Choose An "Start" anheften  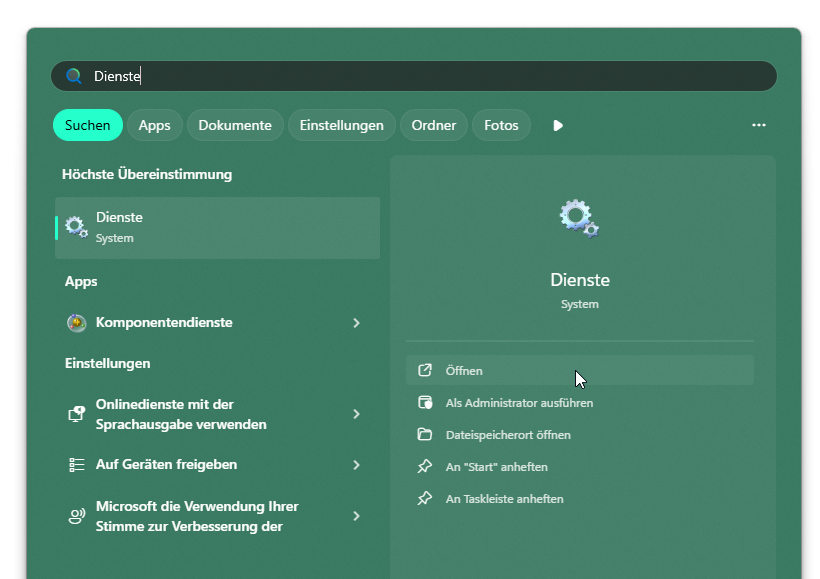click(x=580, y=467)
